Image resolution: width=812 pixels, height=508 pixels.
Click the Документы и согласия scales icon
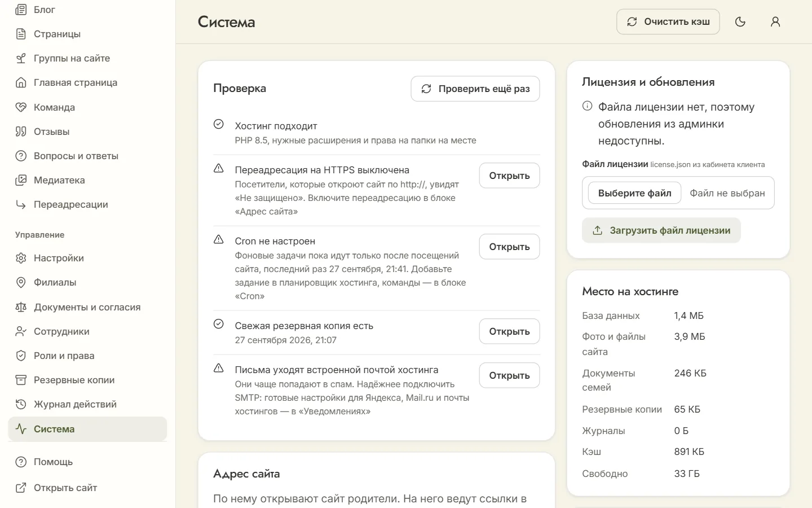(x=21, y=307)
